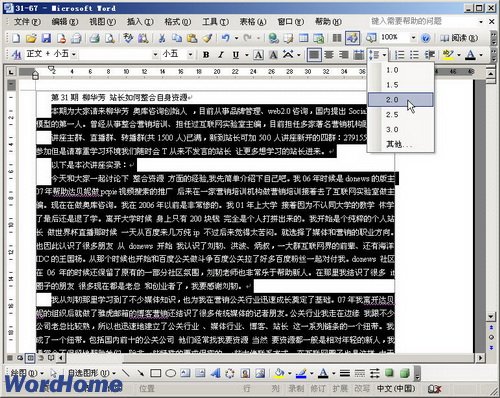Open Word Help question mark icon
The height and width of the screenshot is (398, 500).
(x=425, y=38)
